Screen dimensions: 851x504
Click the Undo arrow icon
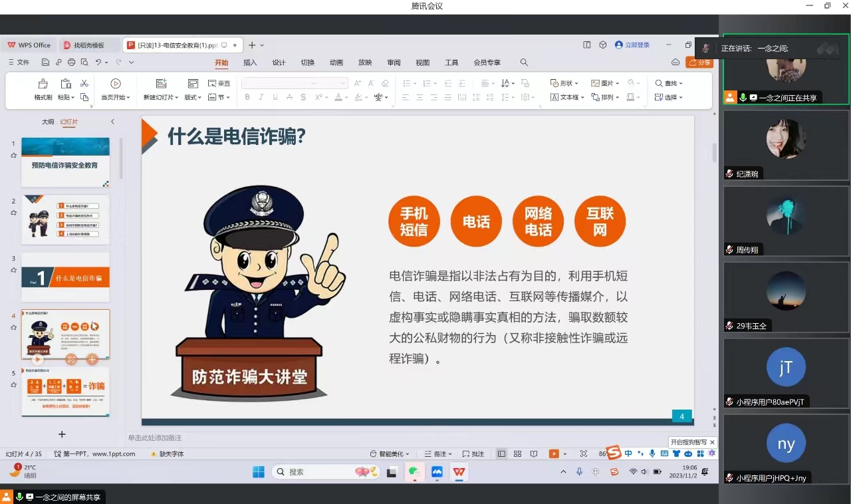(98, 63)
